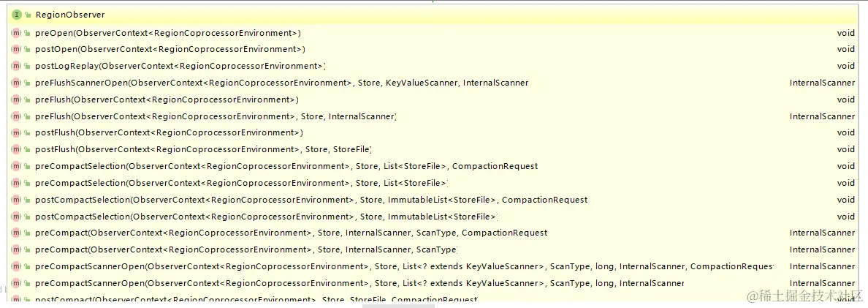
Task: Click public access icon beside postLogReplay
Action: coord(27,67)
